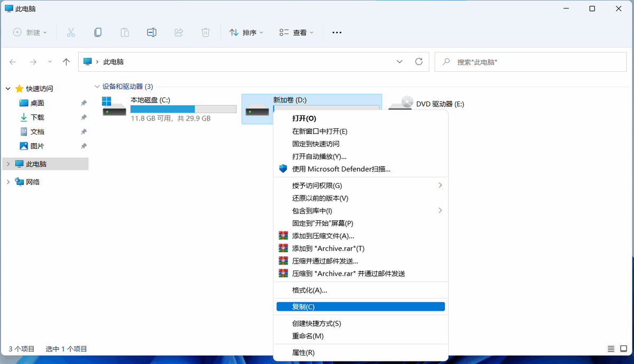Image resolution: width=634 pixels, height=364 pixels.
Task: Go up one level with up arrow
Action: 66,62
